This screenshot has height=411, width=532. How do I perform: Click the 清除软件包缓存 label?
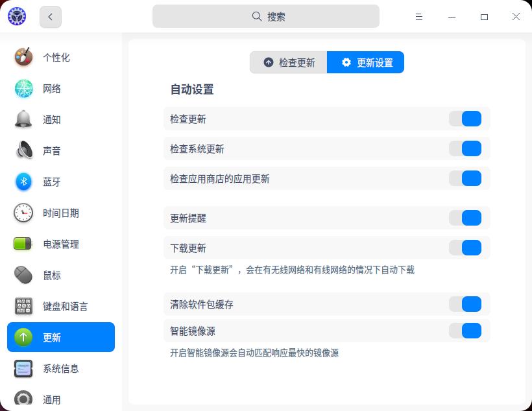click(202, 304)
